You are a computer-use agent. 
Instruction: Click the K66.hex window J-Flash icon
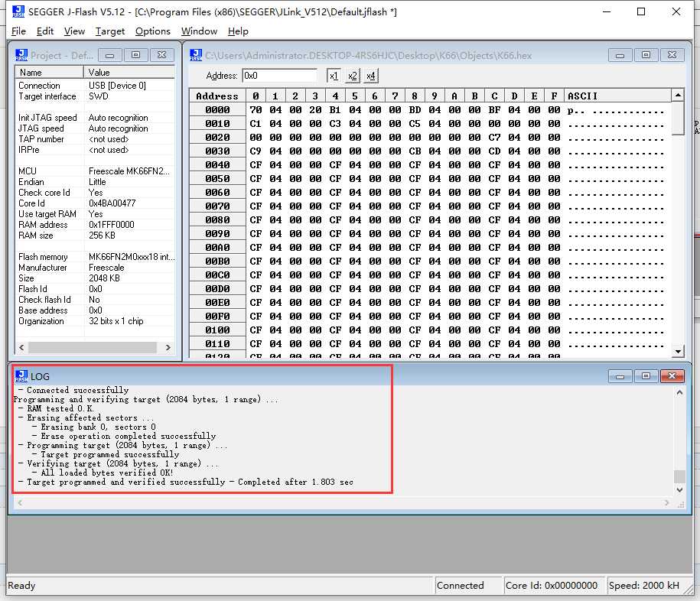pyautogui.click(x=196, y=55)
